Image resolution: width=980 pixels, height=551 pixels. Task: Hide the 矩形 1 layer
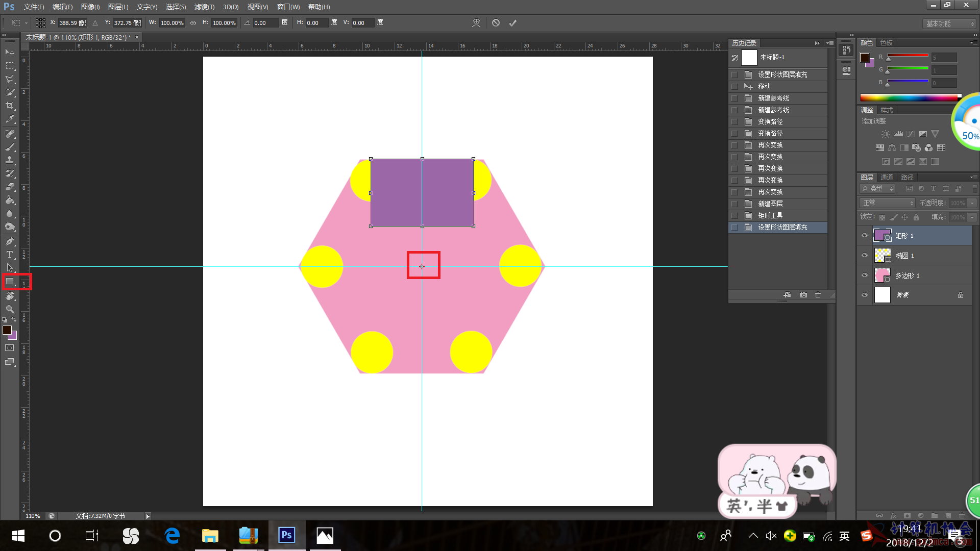tap(865, 236)
